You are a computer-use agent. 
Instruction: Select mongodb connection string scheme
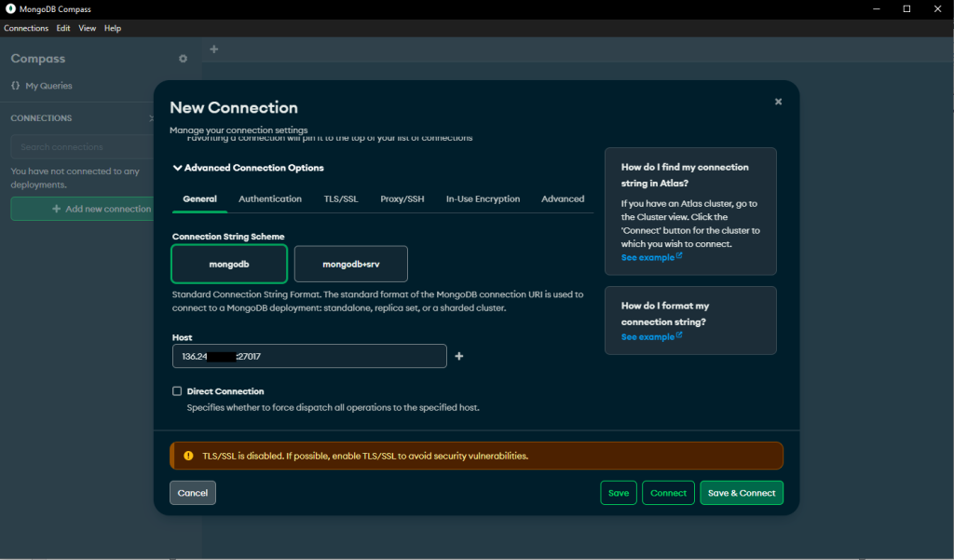[229, 265]
